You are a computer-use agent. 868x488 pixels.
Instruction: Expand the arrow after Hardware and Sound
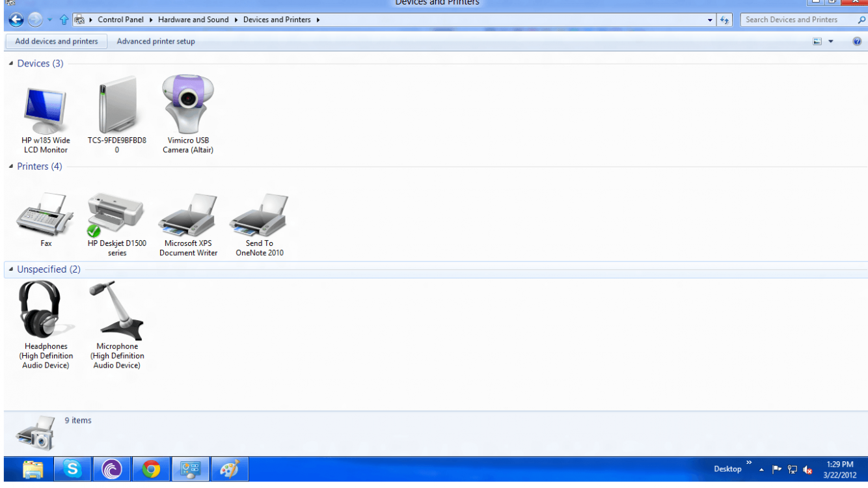click(236, 20)
